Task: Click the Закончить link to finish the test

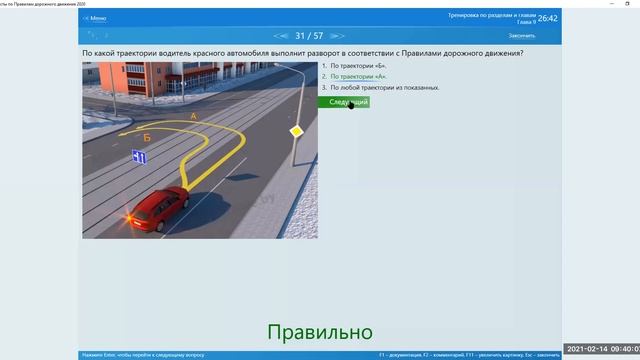Action: point(522,36)
